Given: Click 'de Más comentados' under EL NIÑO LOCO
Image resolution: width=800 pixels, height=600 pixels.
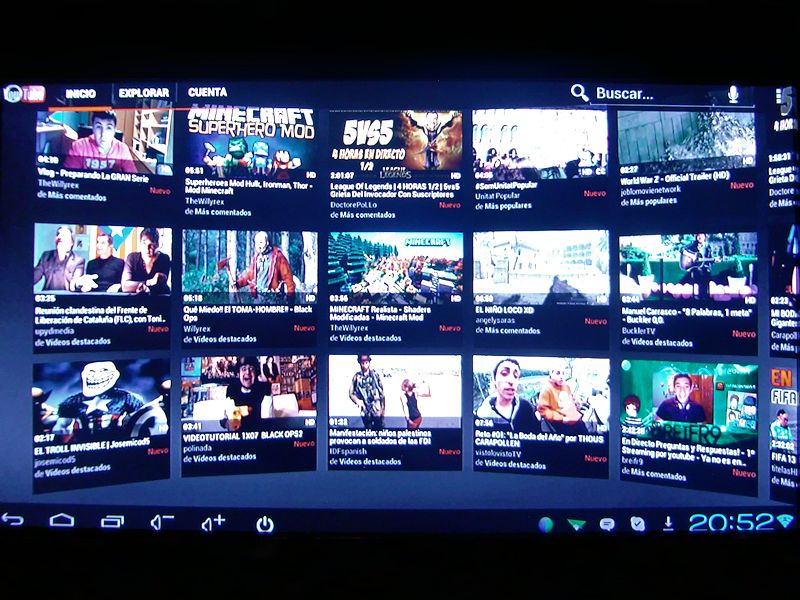Looking at the screenshot, I should [508, 331].
